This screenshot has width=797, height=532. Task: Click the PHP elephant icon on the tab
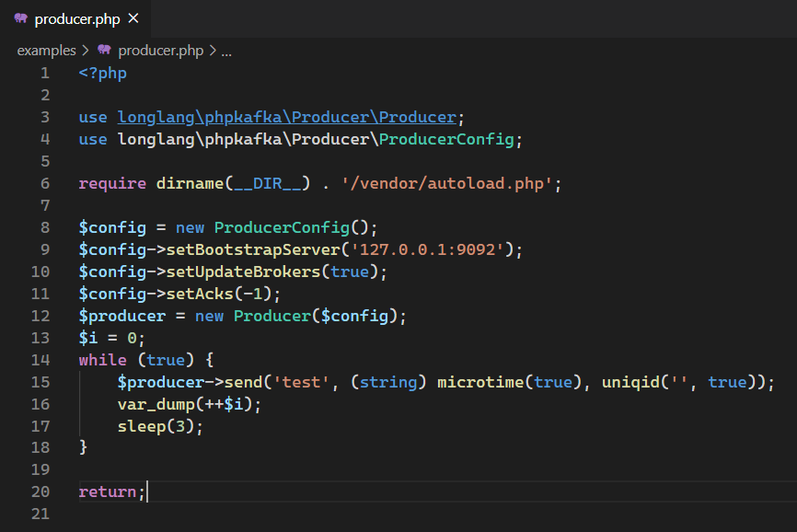coord(21,18)
